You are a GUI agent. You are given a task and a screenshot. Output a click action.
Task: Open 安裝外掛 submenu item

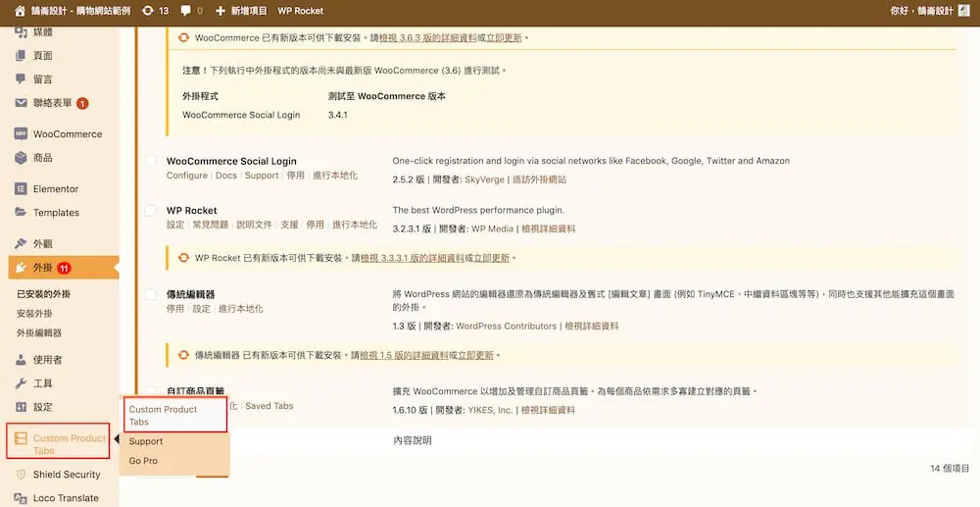pyautogui.click(x=34, y=313)
